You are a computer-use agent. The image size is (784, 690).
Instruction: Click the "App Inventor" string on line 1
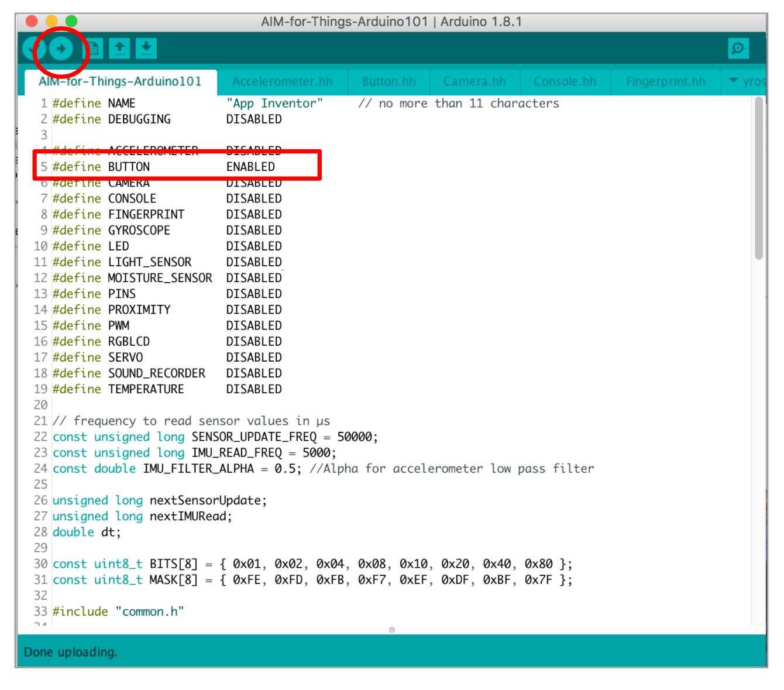pos(274,104)
